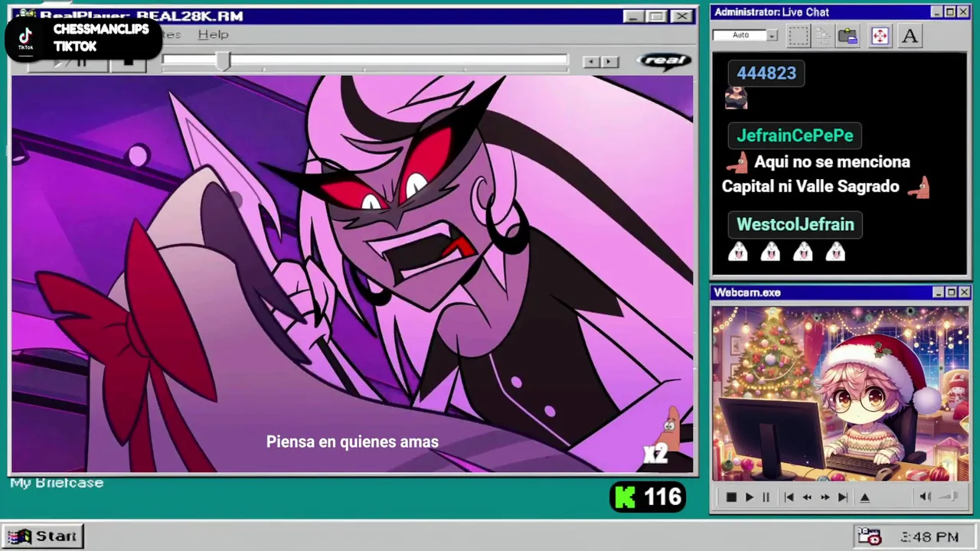Image resolution: width=980 pixels, height=551 pixels.
Task: Click the copy documents icon in Live Chat
Action: click(823, 36)
